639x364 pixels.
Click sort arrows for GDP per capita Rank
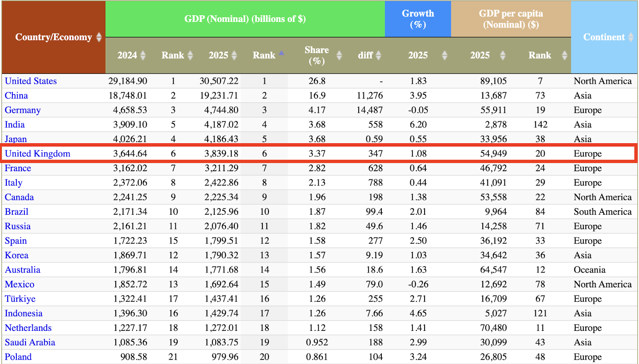tap(564, 55)
